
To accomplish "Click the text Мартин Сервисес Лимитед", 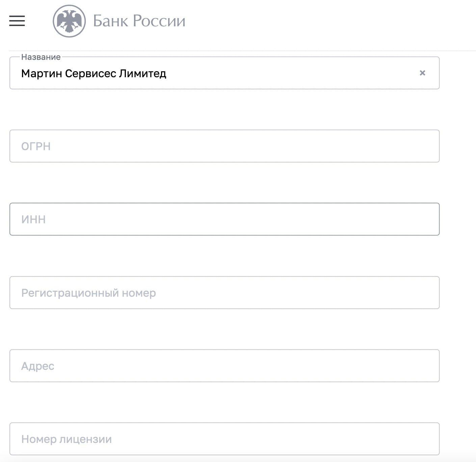I will [x=94, y=74].
